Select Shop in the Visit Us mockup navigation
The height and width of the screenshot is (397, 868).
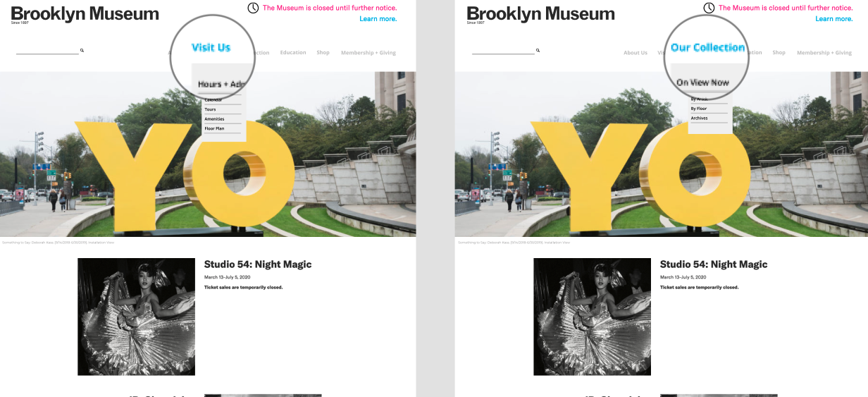[323, 53]
